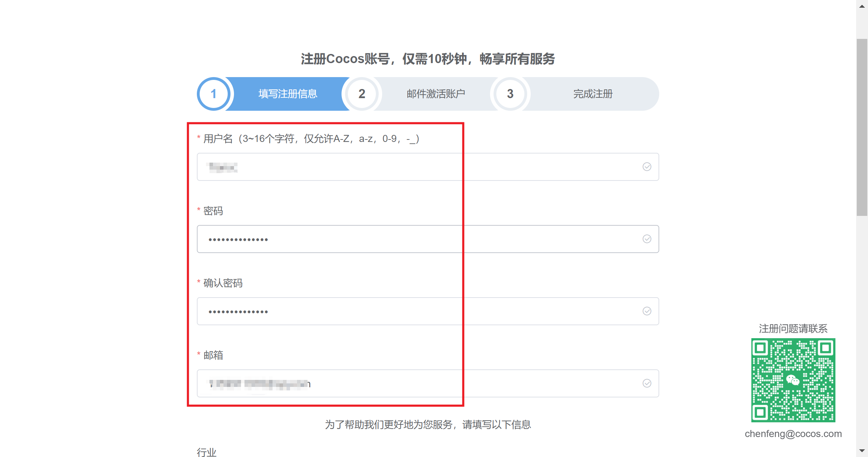Click the 注册问题请联系 help text

(x=793, y=329)
